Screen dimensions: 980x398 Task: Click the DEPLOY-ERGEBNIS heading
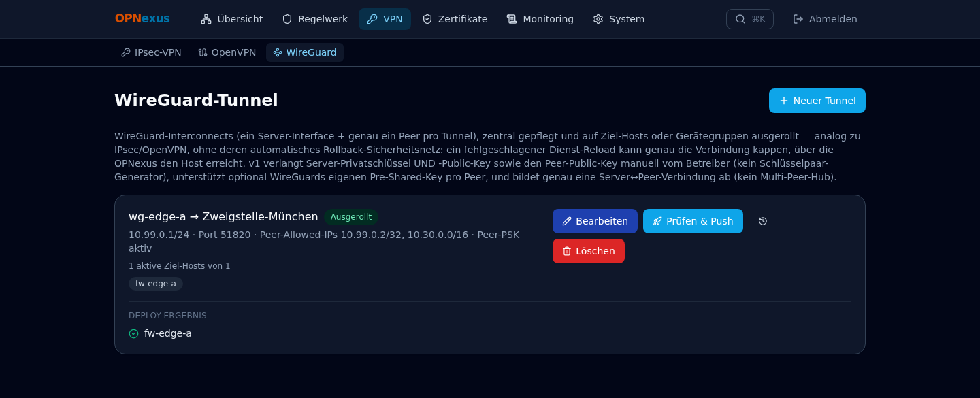point(167,316)
